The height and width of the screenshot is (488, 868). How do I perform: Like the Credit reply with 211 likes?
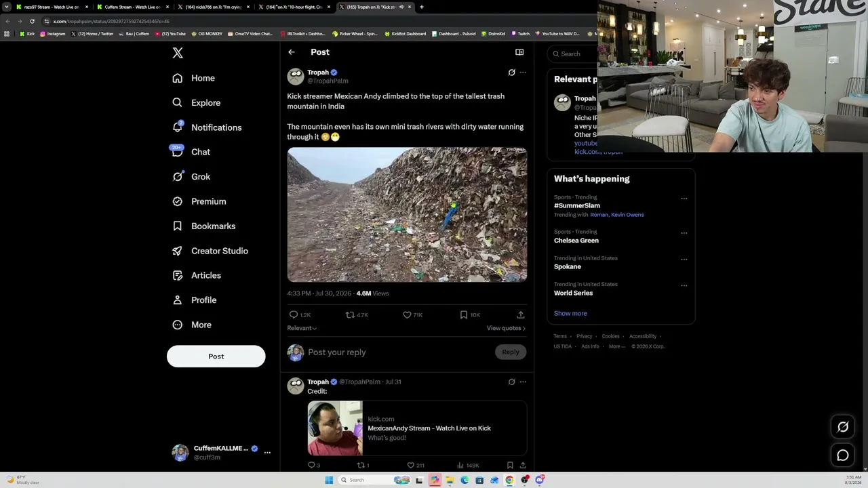click(416, 466)
